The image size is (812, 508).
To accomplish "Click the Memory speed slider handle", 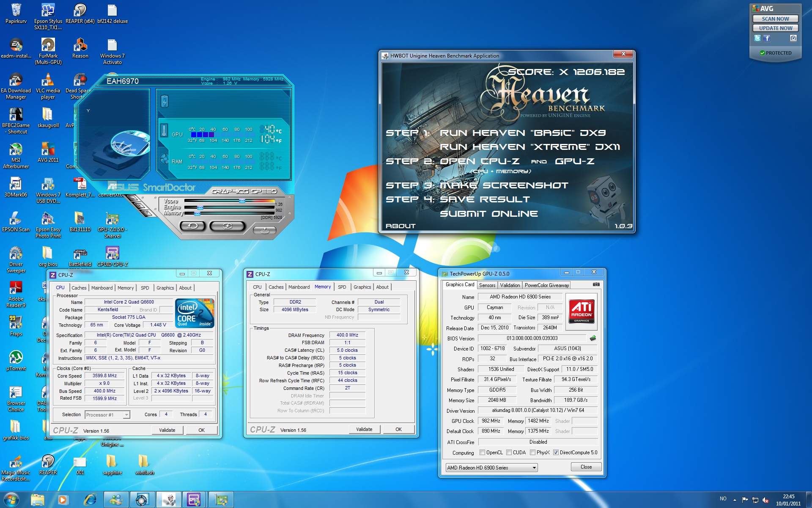I will (198, 213).
